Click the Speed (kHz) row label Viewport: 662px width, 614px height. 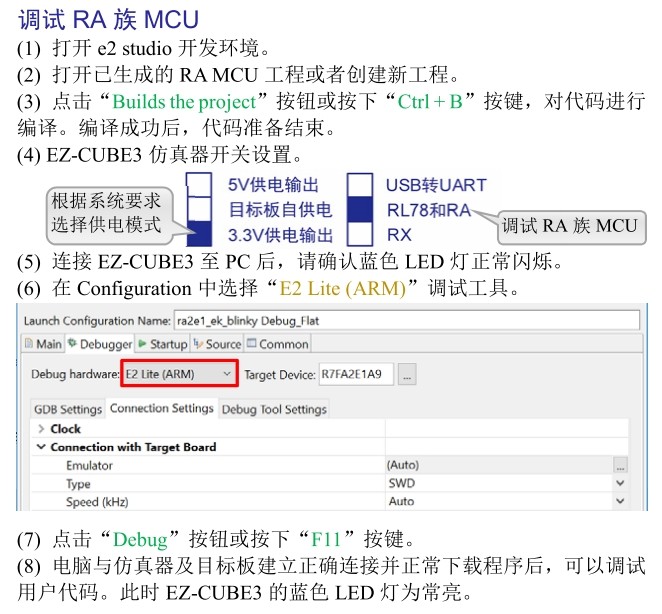97,502
